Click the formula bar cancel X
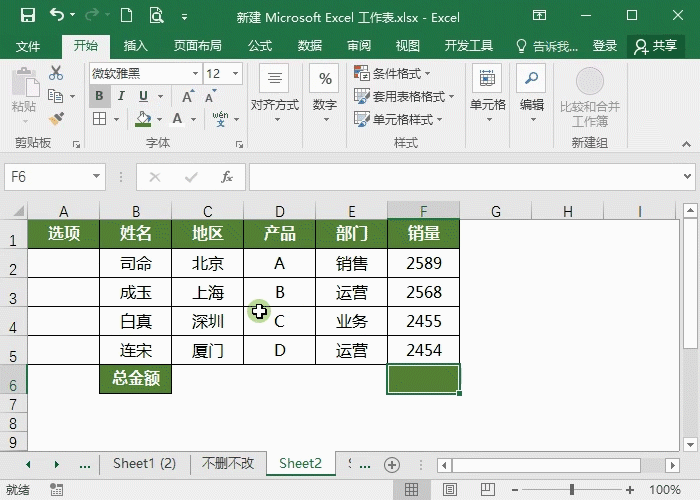Screen dimensions: 700x500 (155, 177)
